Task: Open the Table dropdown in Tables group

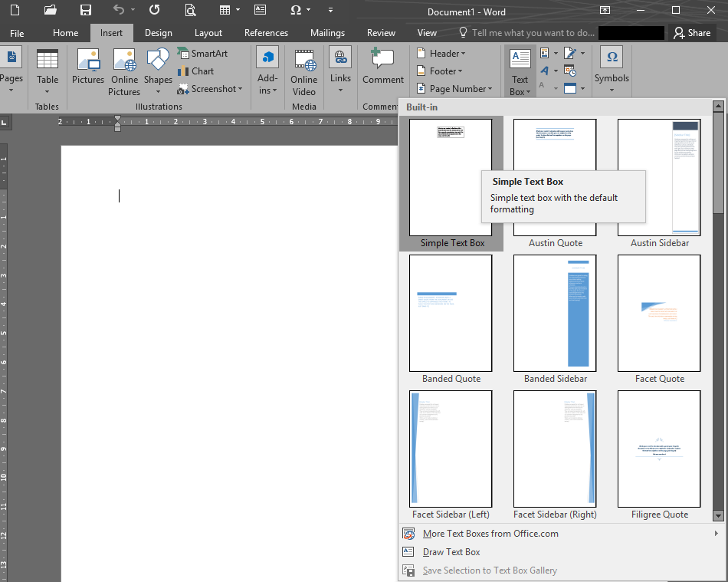Action: click(x=48, y=72)
